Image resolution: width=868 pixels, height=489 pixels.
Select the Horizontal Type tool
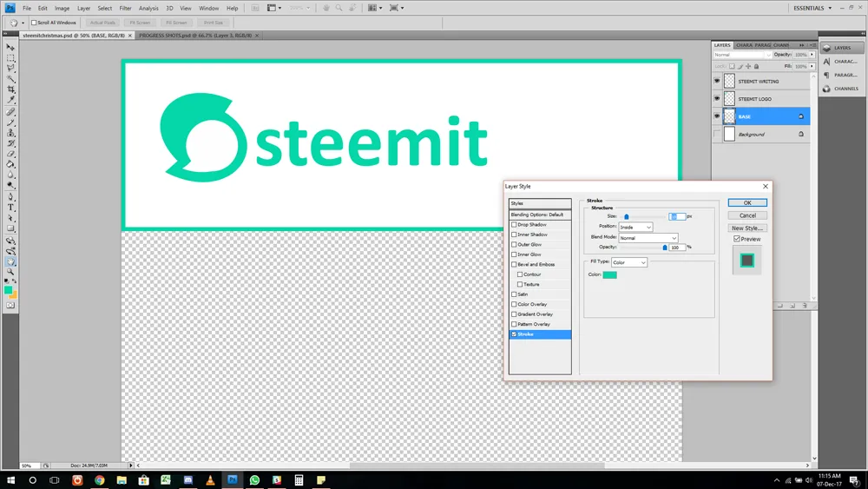[x=10, y=208]
